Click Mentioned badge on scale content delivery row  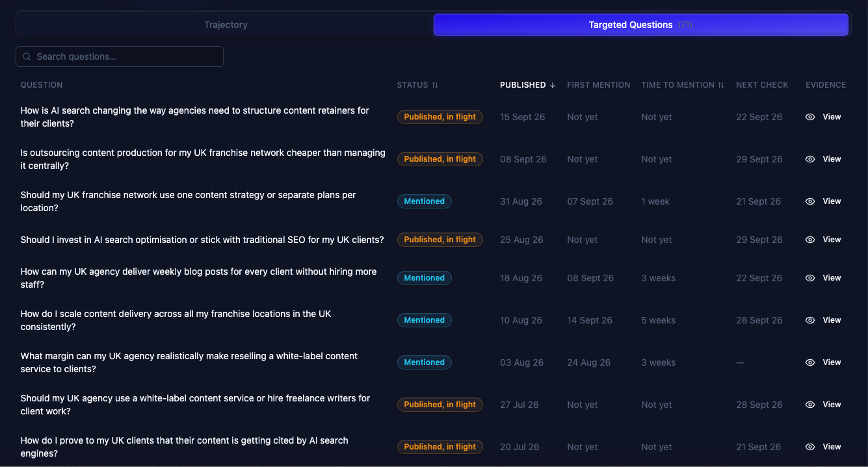pyautogui.click(x=425, y=320)
